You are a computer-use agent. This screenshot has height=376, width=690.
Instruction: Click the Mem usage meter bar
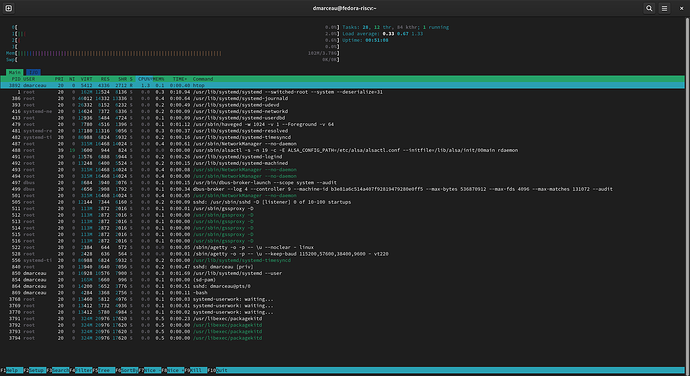[x=172, y=53]
